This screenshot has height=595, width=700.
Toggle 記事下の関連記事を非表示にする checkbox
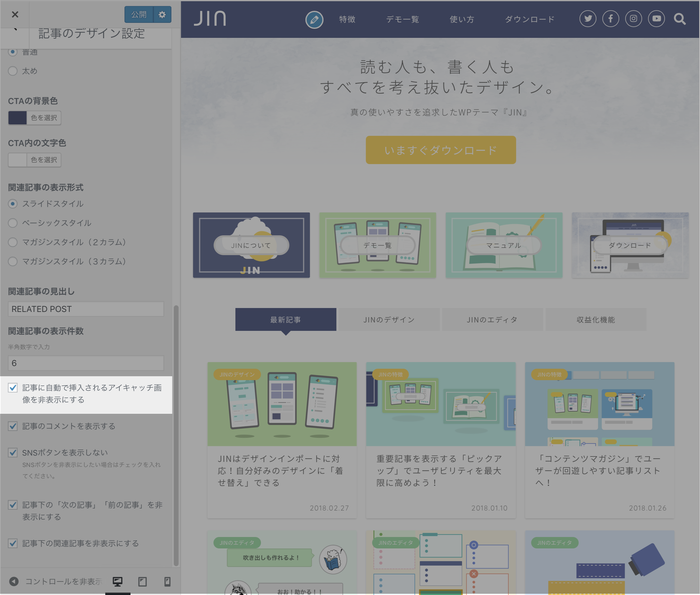coord(13,543)
